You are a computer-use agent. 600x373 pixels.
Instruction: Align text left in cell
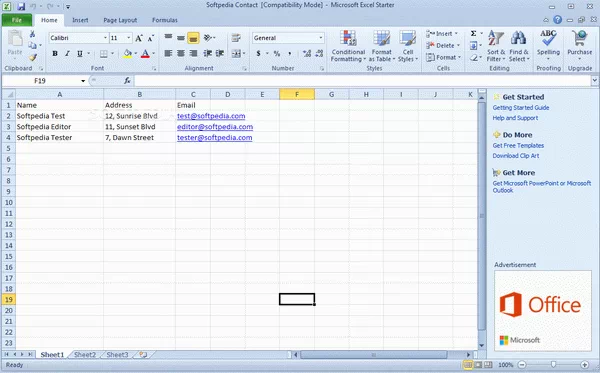(168, 54)
